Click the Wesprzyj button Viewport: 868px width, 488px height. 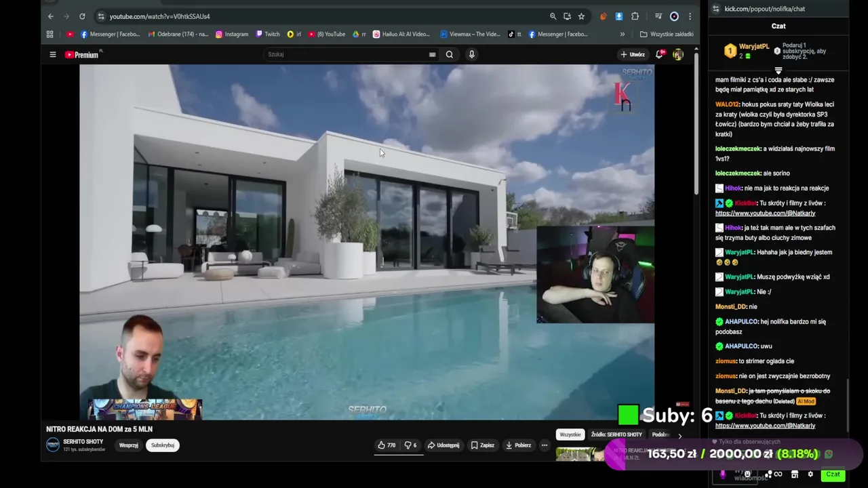click(x=129, y=445)
